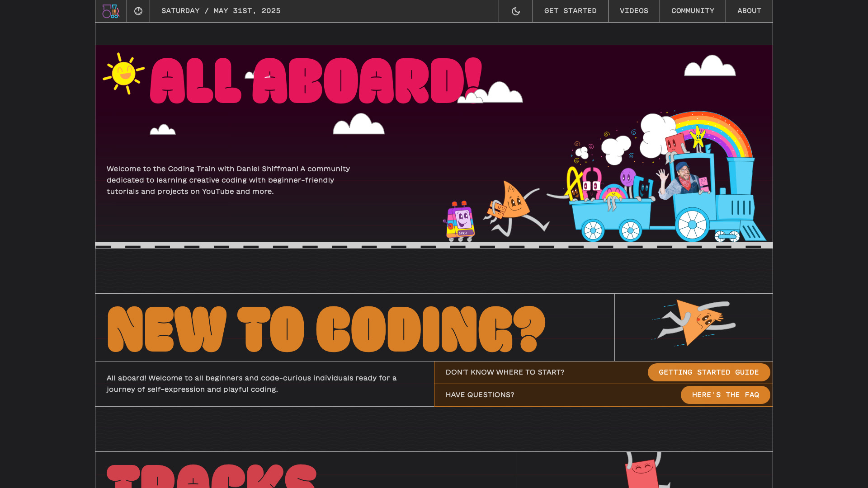Screen dimensions: 868x488
Task: Open the COMMUNITY page
Action: 693,11
